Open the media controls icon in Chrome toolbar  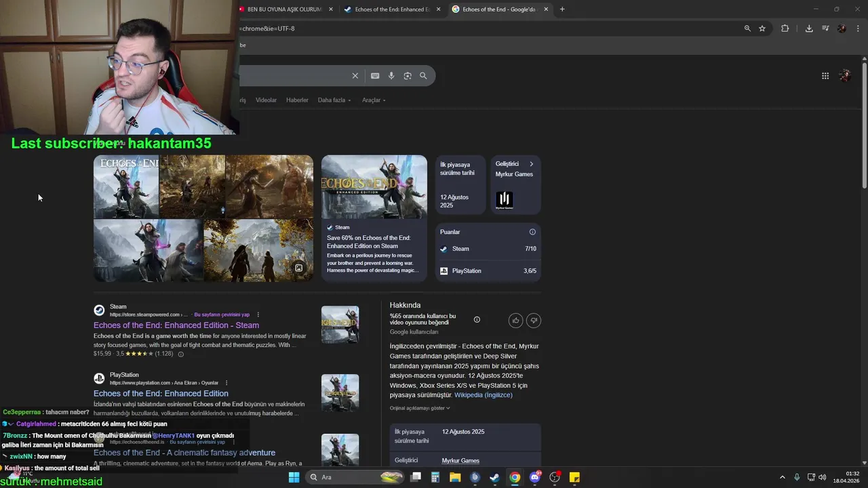click(825, 28)
